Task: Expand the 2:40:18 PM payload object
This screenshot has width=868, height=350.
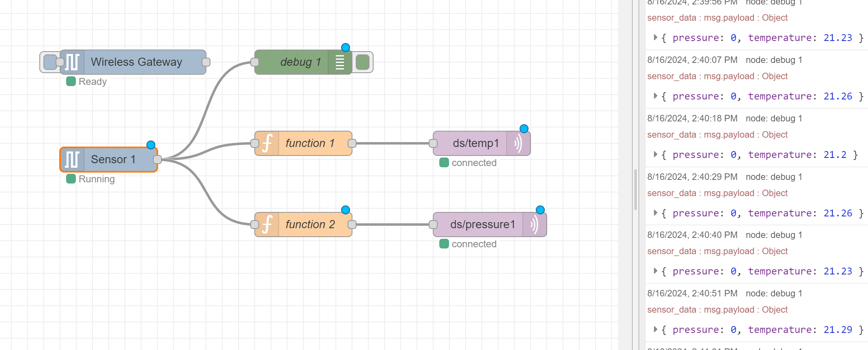Action: tap(655, 154)
